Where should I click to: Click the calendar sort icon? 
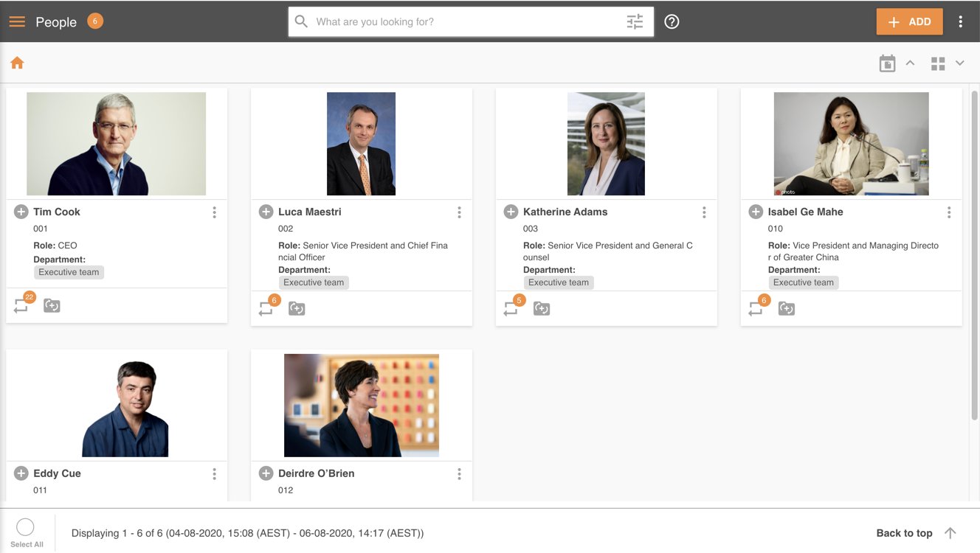pos(887,63)
